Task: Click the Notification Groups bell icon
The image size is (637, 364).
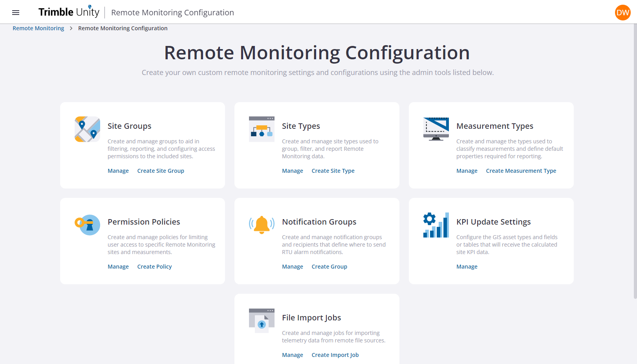Action: 262,225
